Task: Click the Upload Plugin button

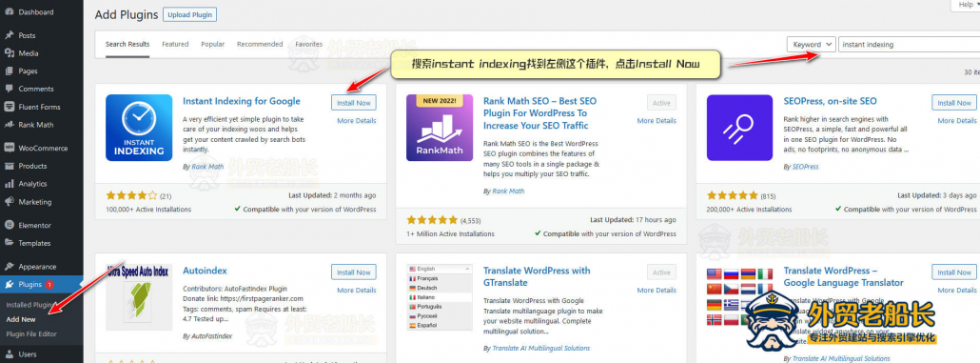Action: pos(189,14)
